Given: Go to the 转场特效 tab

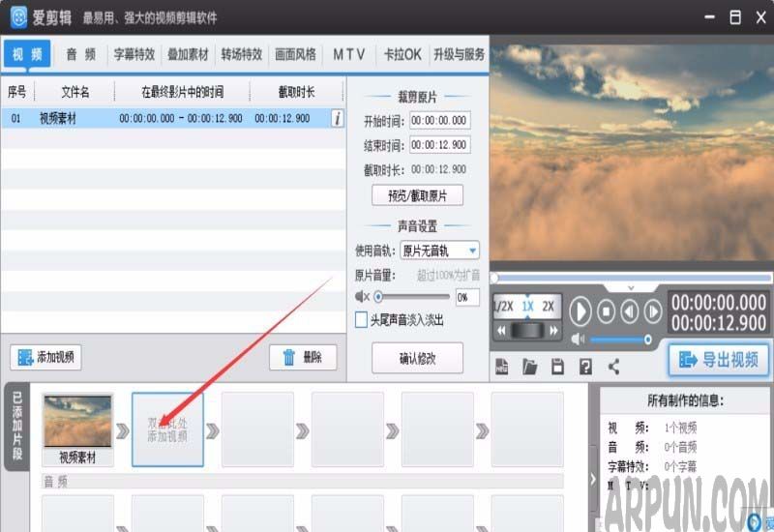Looking at the screenshot, I should click(241, 54).
